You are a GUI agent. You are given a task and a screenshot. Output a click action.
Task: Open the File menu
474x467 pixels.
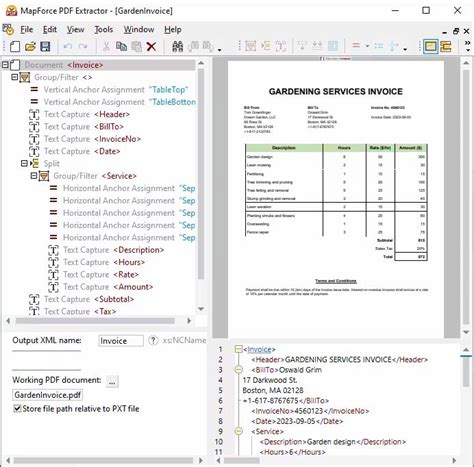point(27,30)
